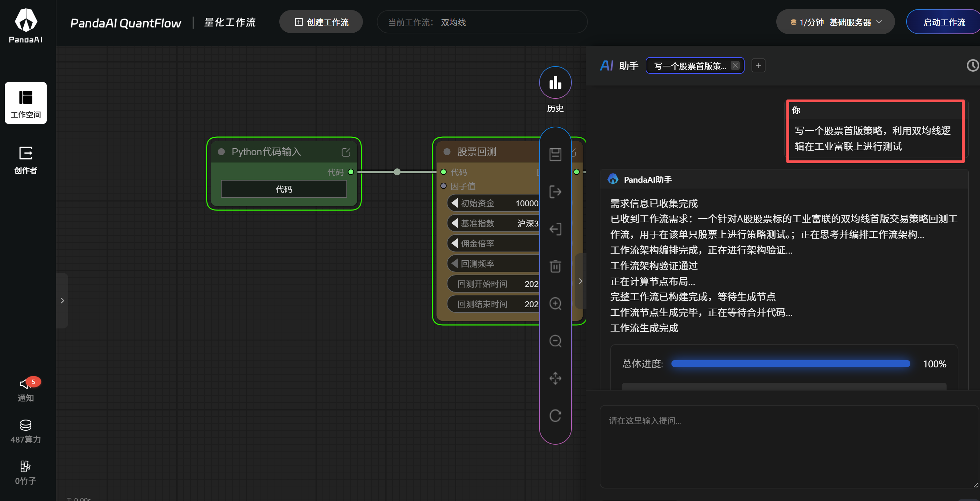This screenshot has width=980, height=501.
Task: Click the 股票回测 node output port
Action: pyautogui.click(x=576, y=172)
